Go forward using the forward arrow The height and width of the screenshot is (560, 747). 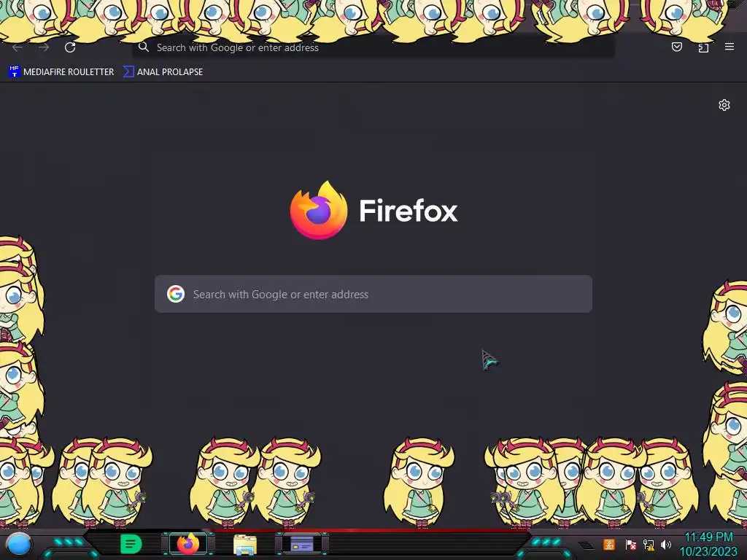[x=44, y=47]
